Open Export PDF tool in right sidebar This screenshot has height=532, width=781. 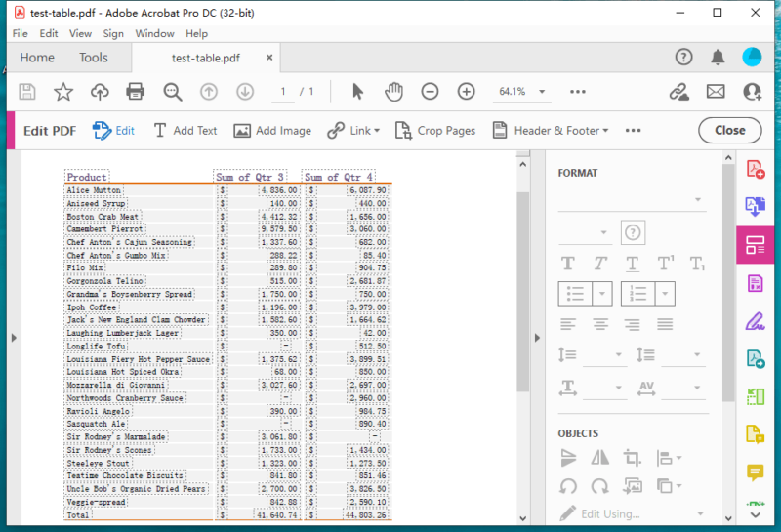(755, 206)
